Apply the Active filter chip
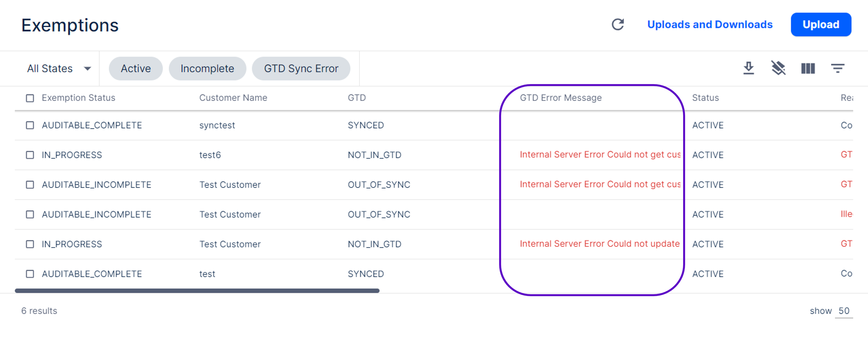Viewport: 868px width, 337px height. (136, 68)
